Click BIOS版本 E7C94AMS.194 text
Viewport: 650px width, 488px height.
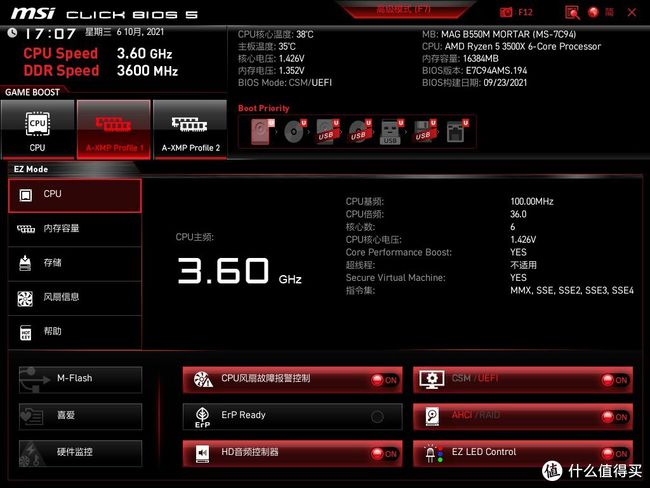[475, 70]
